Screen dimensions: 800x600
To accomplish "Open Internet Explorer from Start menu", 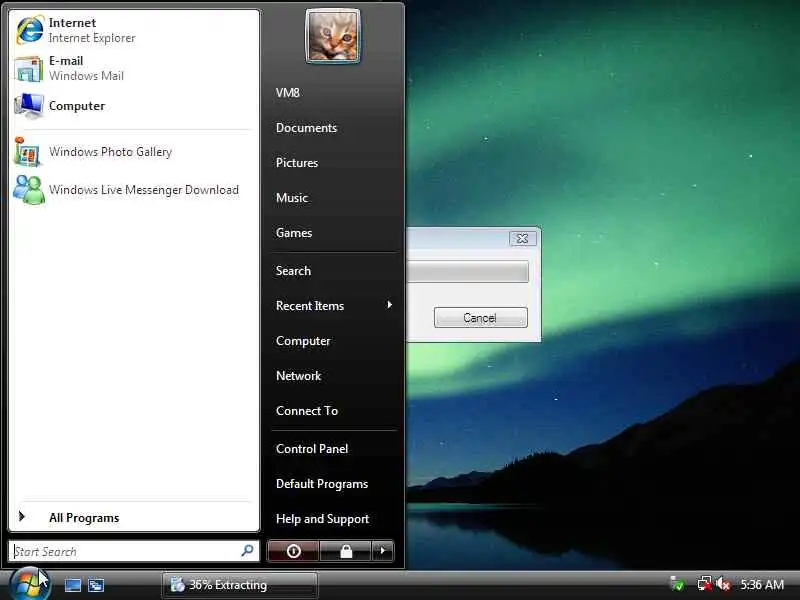I will (x=134, y=30).
